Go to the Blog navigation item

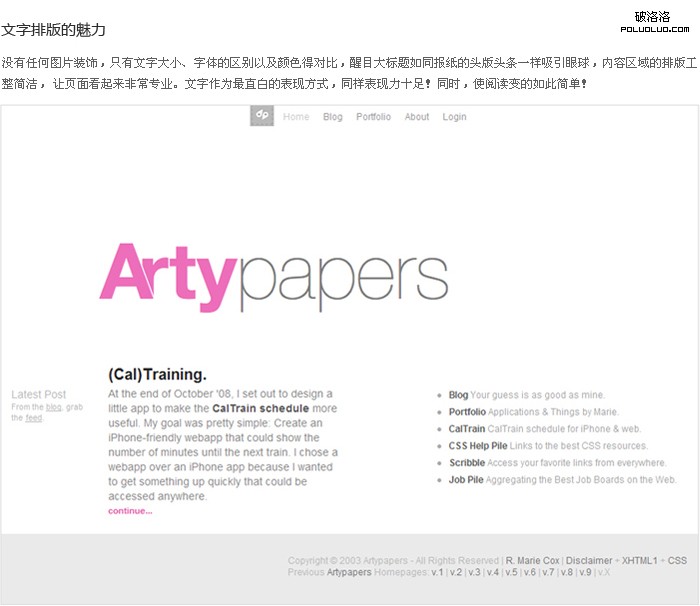click(333, 117)
